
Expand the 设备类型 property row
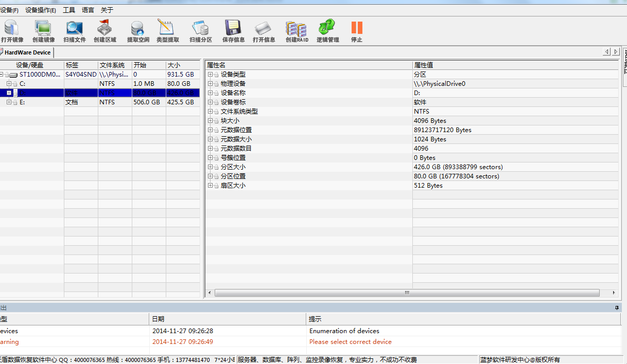[210, 75]
